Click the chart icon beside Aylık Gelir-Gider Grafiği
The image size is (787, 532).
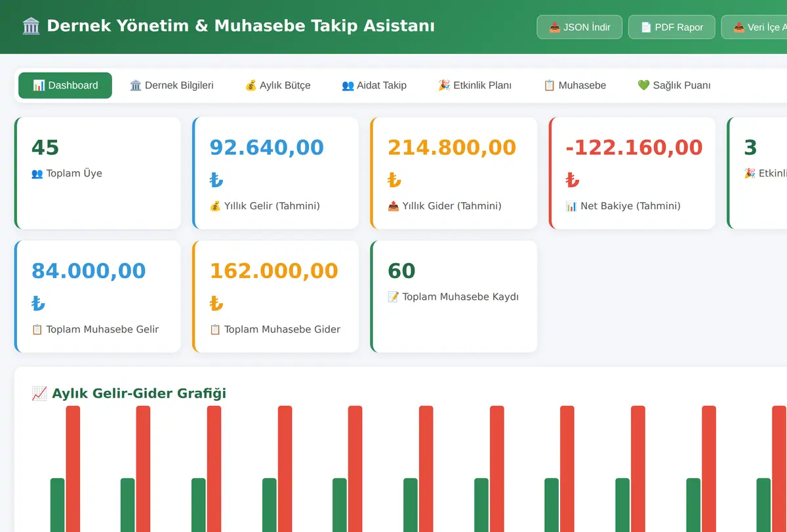click(x=39, y=394)
